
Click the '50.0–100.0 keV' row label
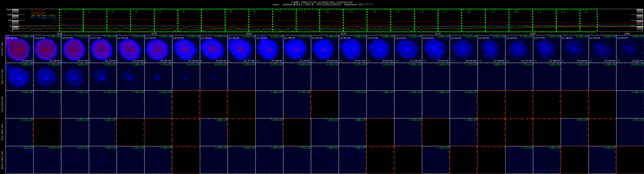pos(3,160)
